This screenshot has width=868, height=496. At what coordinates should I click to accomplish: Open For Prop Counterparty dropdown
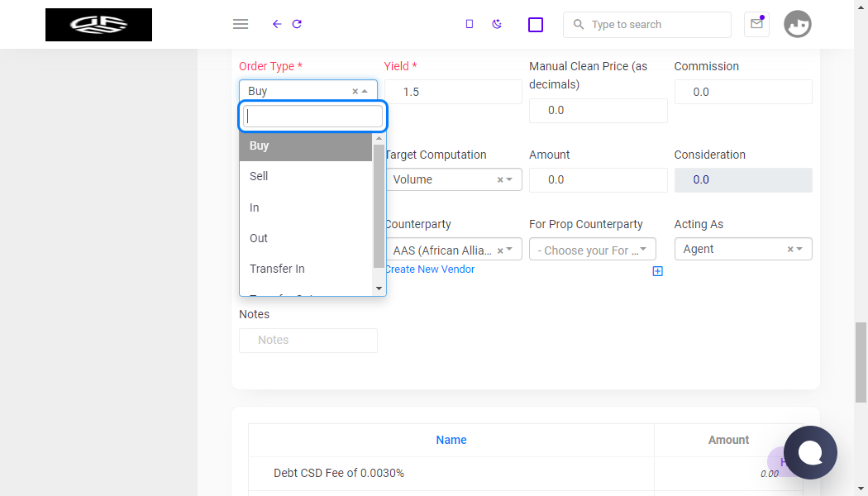pyautogui.click(x=593, y=249)
